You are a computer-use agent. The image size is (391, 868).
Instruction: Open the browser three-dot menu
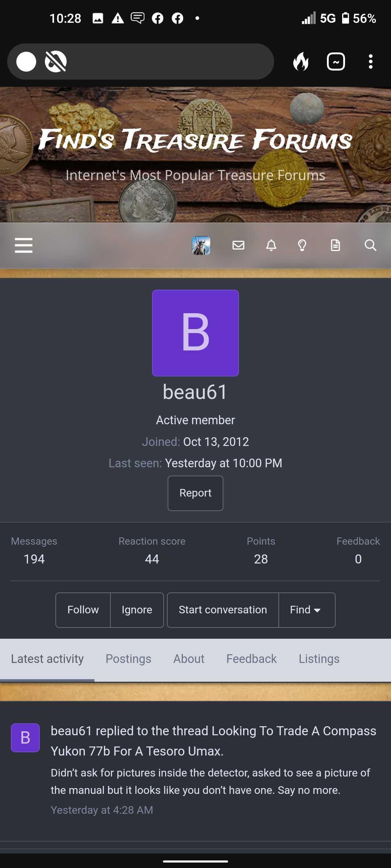tap(370, 61)
